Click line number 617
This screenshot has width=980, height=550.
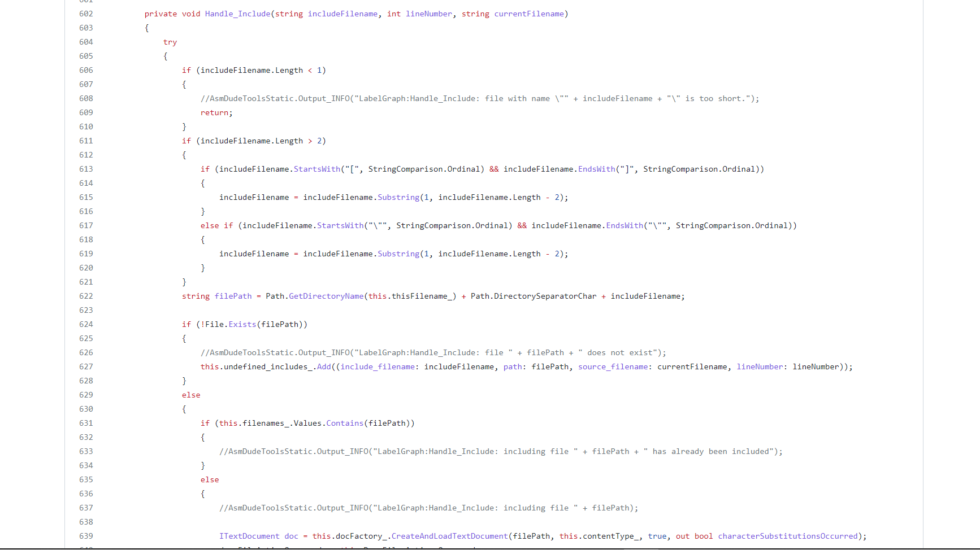point(86,225)
